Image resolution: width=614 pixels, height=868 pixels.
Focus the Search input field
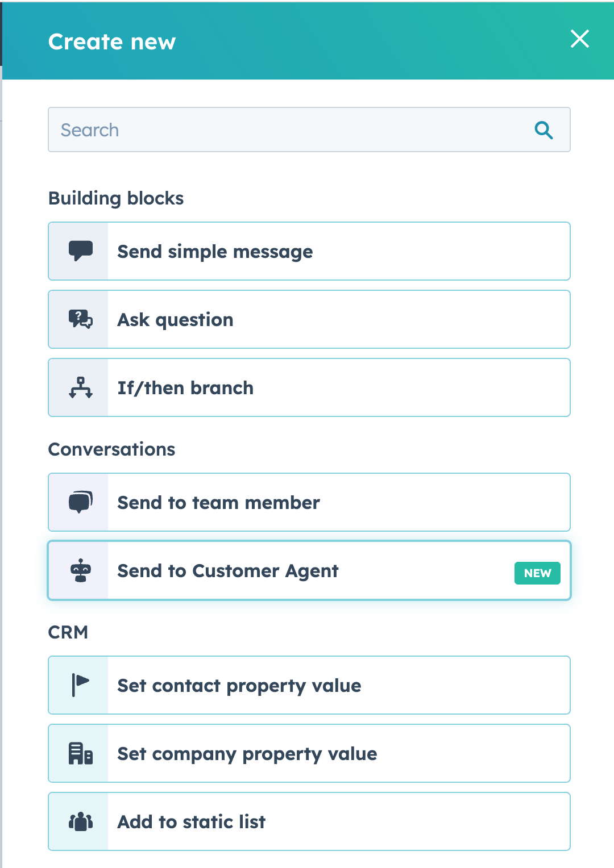pyautogui.click(x=309, y=130)
